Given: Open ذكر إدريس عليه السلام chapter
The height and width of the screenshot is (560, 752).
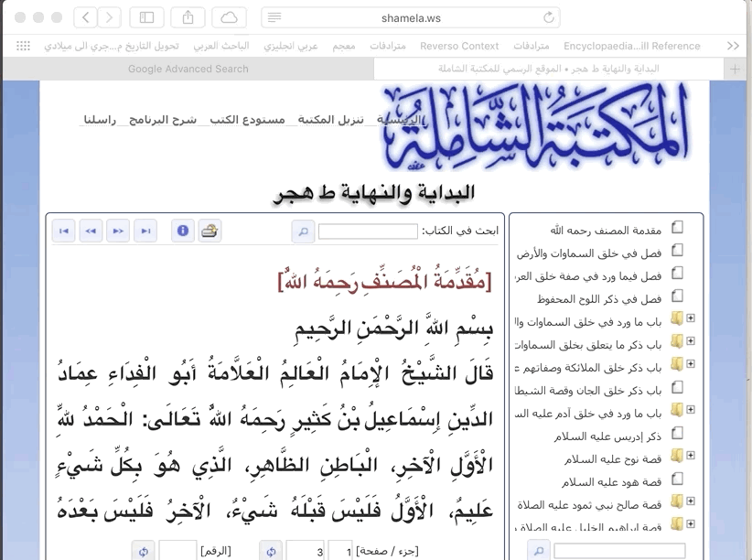Looking at the screenshot, I should coord(607,436).
